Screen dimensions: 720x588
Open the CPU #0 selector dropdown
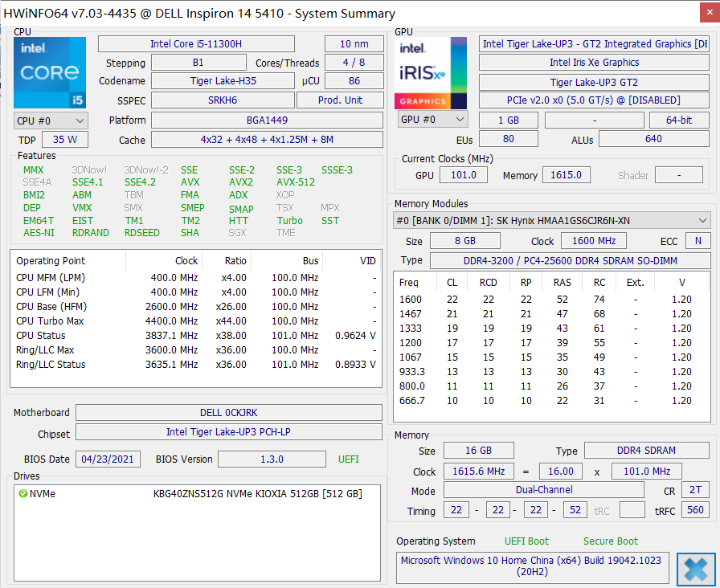pyautogui.click(x=50, y=120)
